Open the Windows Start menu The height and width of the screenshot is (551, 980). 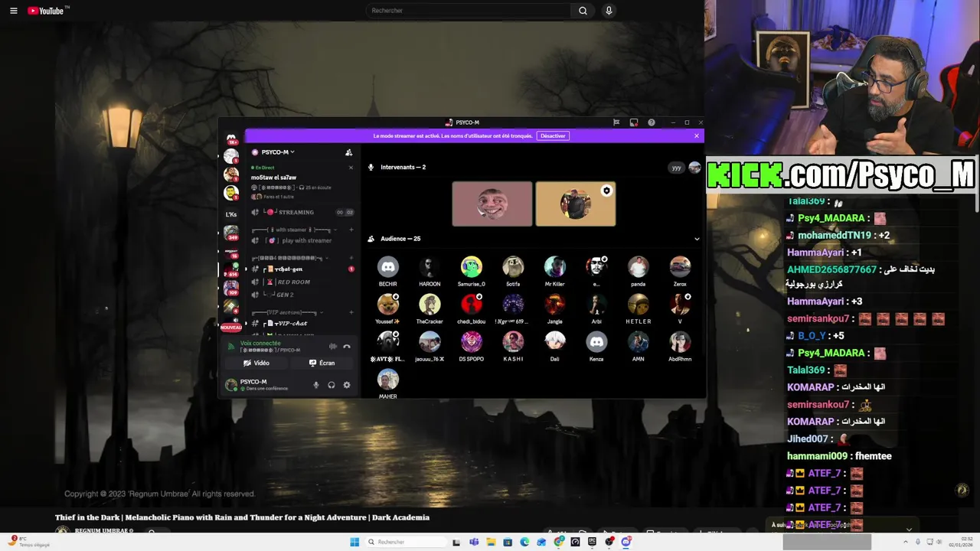[x=354, y=542]
